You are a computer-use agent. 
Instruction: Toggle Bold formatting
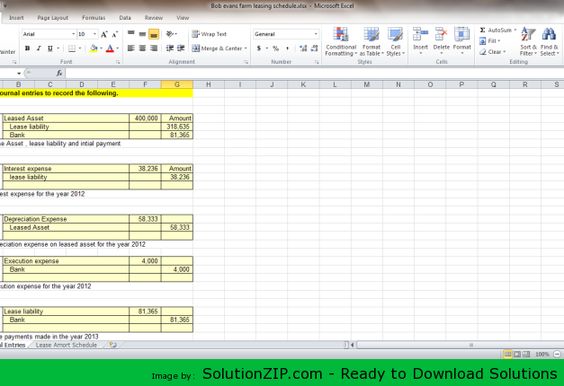27,48
